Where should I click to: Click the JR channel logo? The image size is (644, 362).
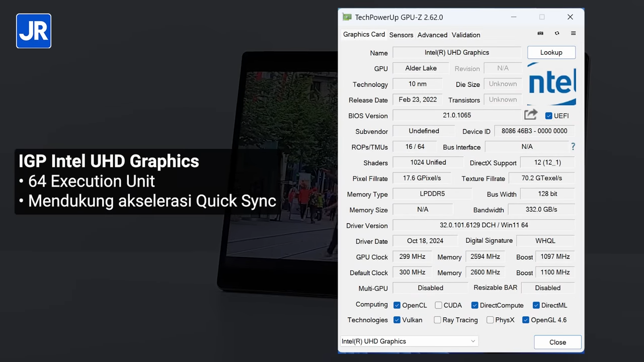coord(34,31)
